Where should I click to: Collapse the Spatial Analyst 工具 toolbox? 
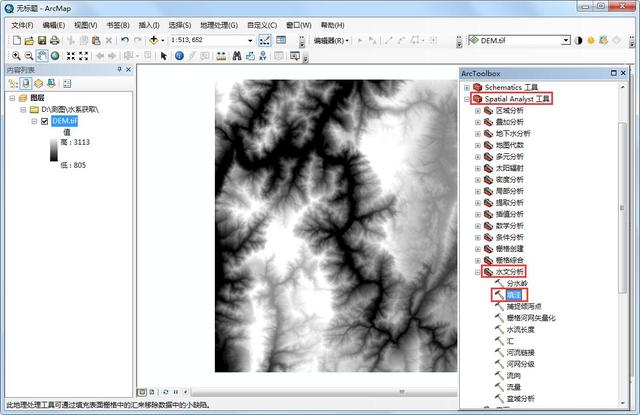tap(467, 99)
